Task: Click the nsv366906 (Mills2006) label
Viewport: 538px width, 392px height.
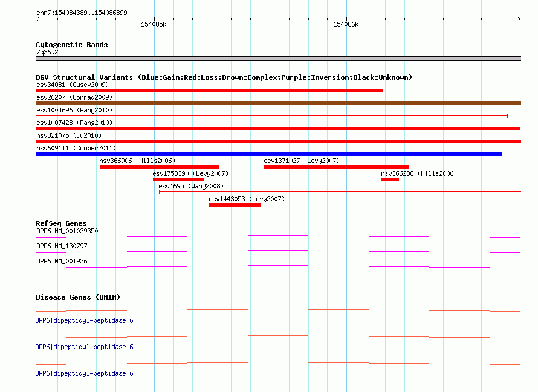Action: coord(137,161)
